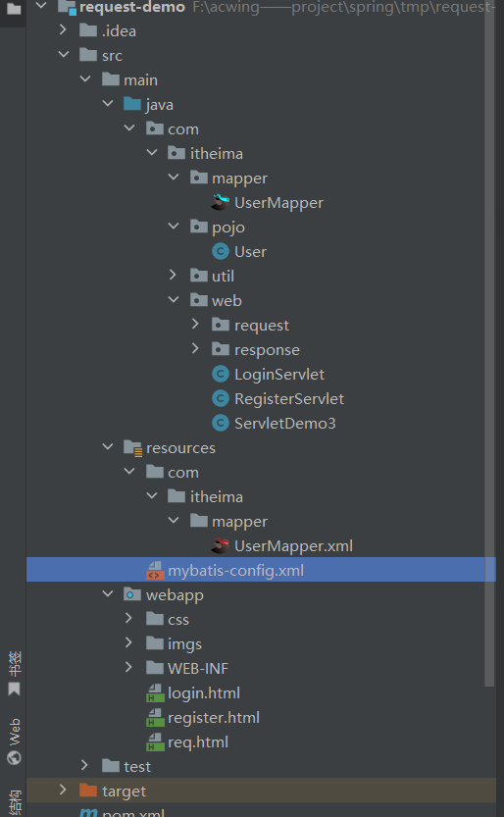Click the util package icon
This screenshot has width=504, height=817.
pyautogui.click(x=198, y=275)
